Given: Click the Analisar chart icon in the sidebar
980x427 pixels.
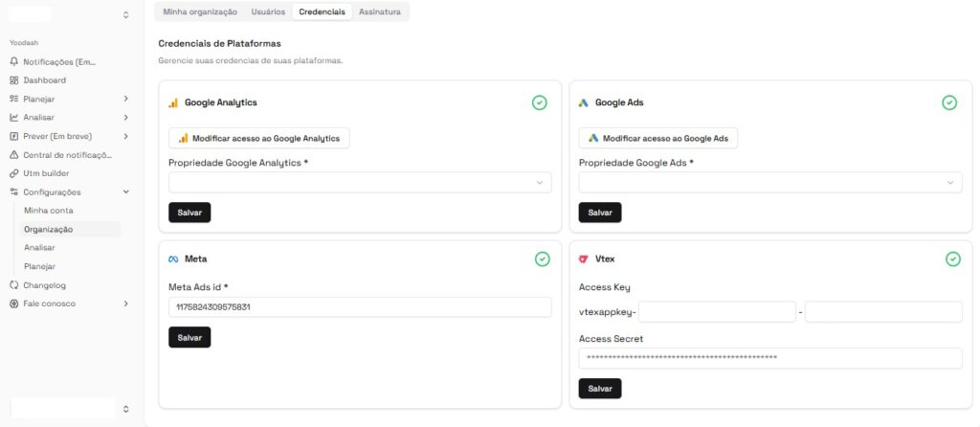Looking at the screenshot, I should pos(14,118).
